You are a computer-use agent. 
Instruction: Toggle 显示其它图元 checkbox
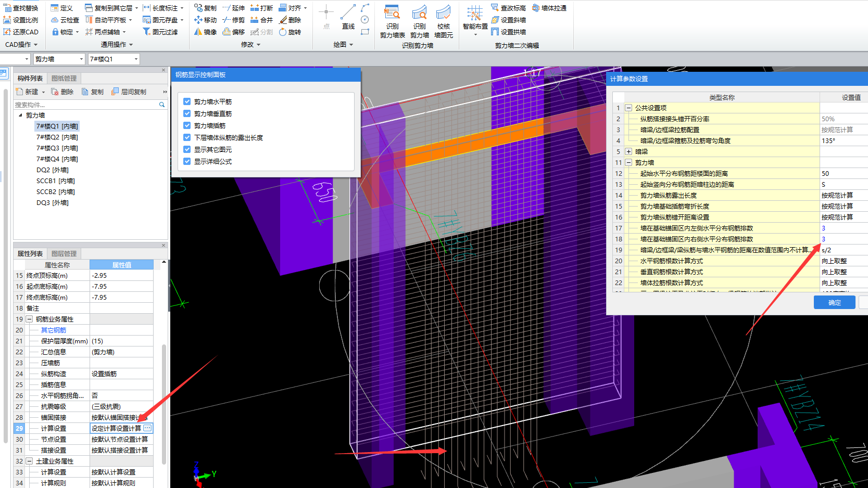187,149
